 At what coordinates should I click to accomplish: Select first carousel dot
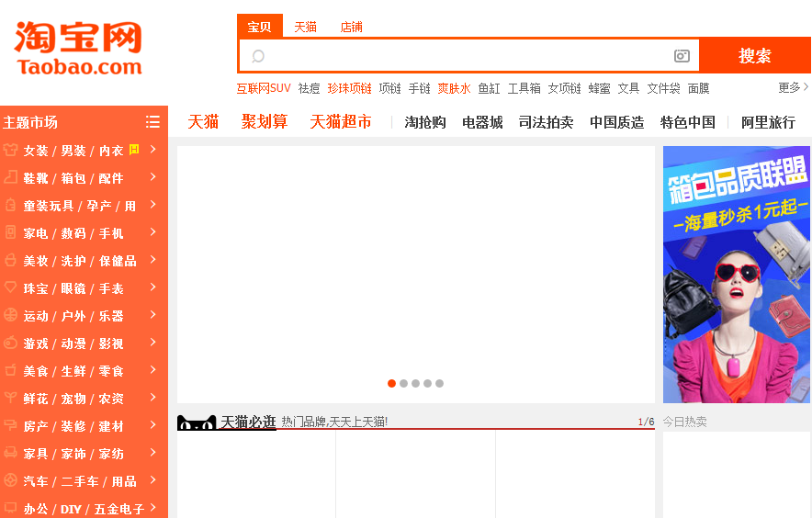coord(391,383)
